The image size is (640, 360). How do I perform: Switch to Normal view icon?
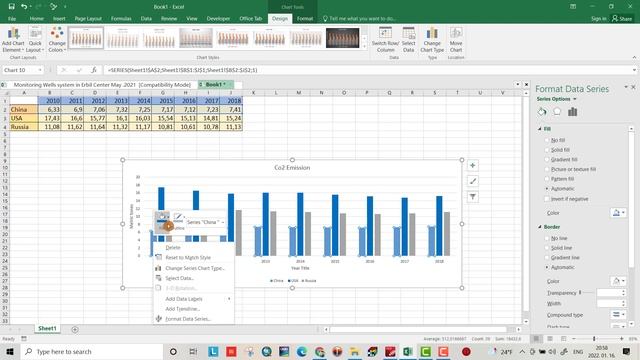click(x=536, y=339)
